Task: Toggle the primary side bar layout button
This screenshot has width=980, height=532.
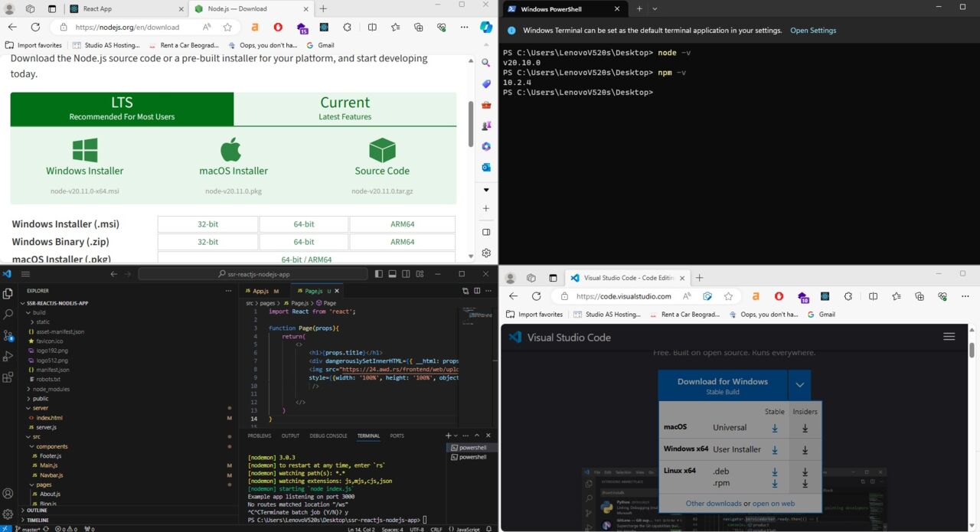Action: [380, 274]
